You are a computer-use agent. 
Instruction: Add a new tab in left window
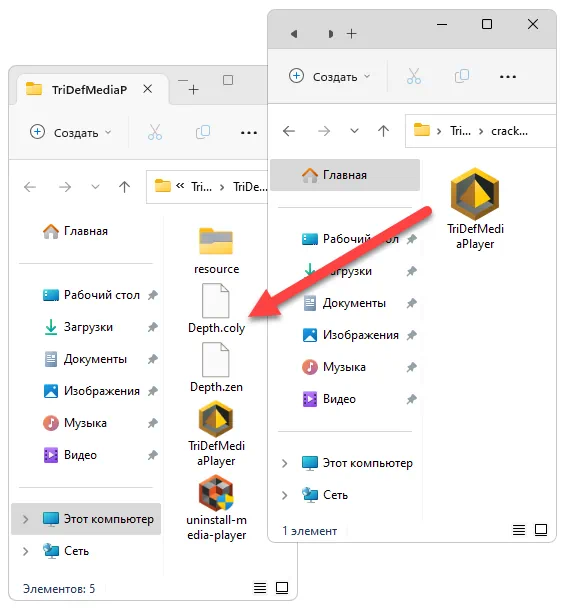click(x=194, y=90)
